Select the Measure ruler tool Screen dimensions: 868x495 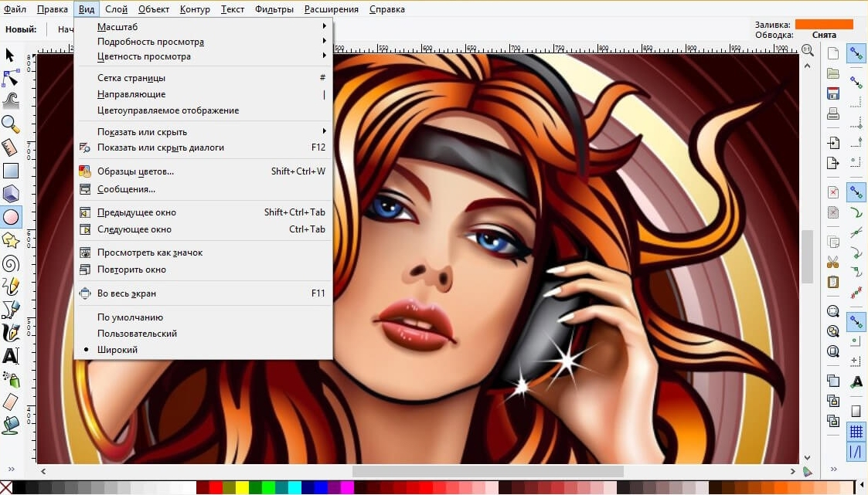point(10,147)
